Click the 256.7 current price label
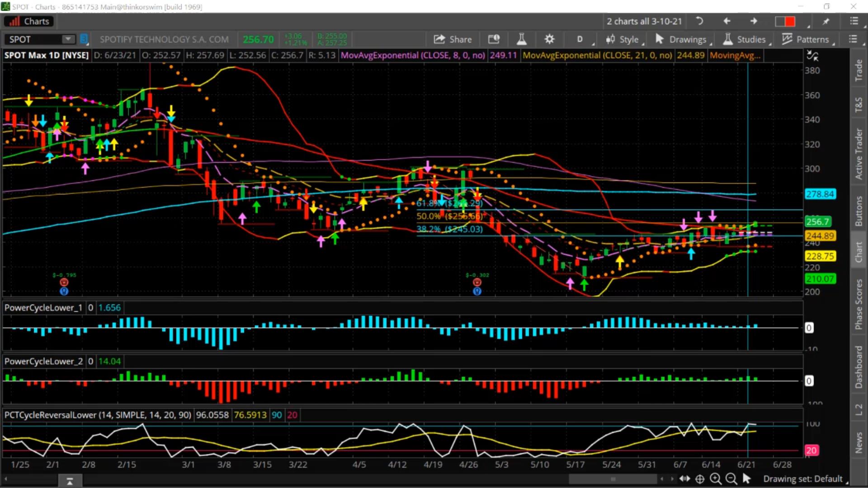The width and height of the screenshot is (868, 488). tap(818, 222)
